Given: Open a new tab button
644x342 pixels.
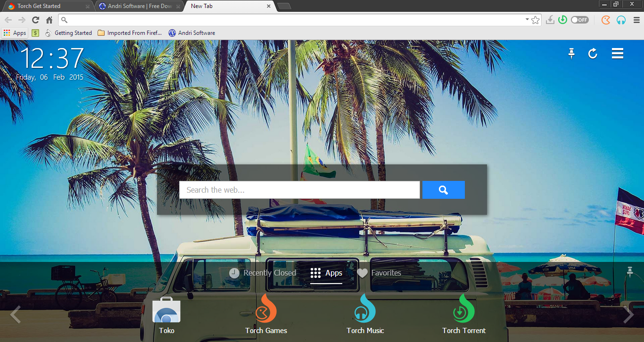Looking at the screenshot, I should pos(284,6).
